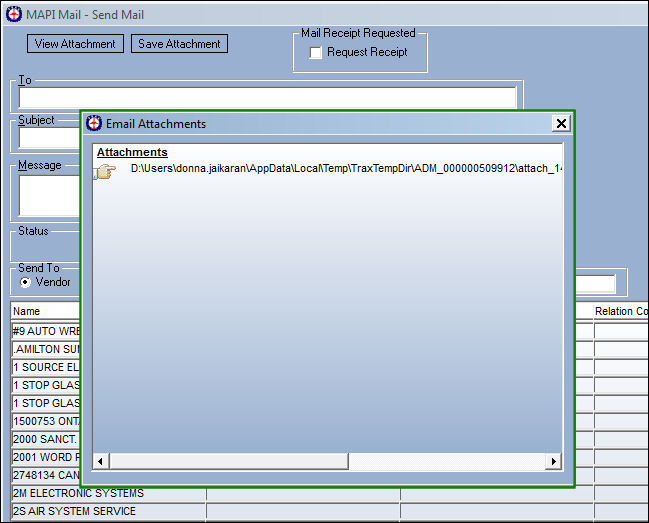Enable the Request Receipt checkbox

(315, 53)
